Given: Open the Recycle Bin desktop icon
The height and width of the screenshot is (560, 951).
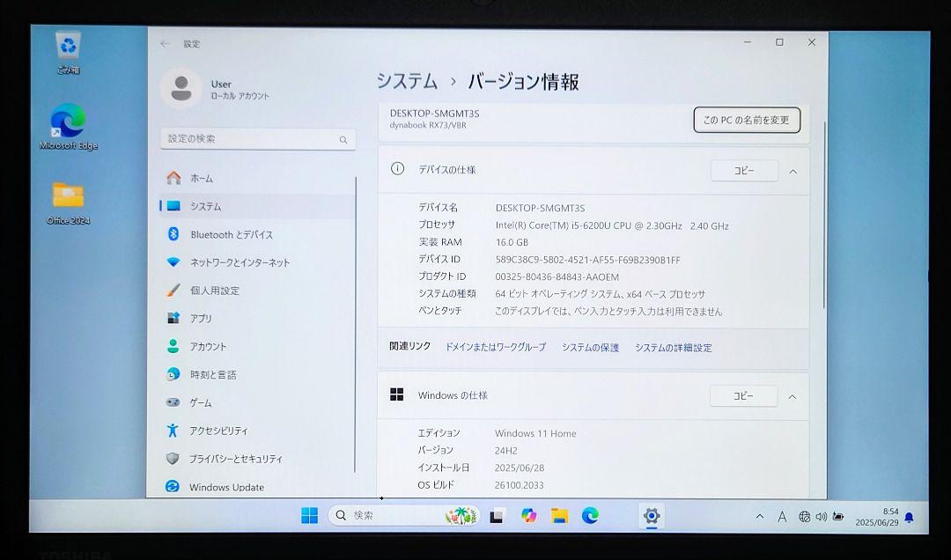Looking at the screenshot, I should tap(69, 53).
